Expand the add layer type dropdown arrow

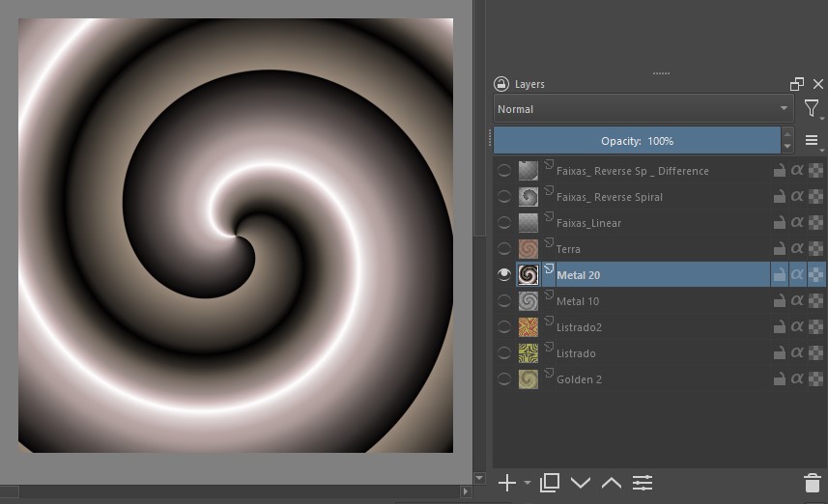click(x=528, y=483)
